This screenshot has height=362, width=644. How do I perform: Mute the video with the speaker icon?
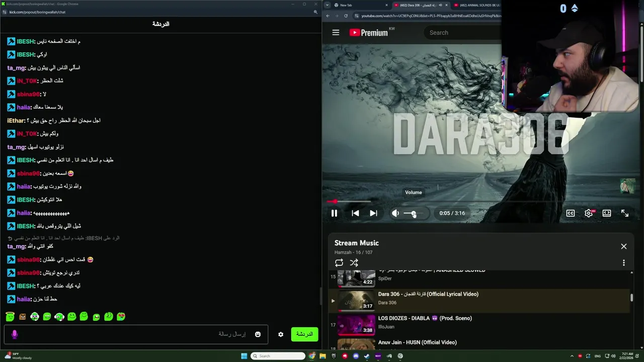[x=395, y=213]
